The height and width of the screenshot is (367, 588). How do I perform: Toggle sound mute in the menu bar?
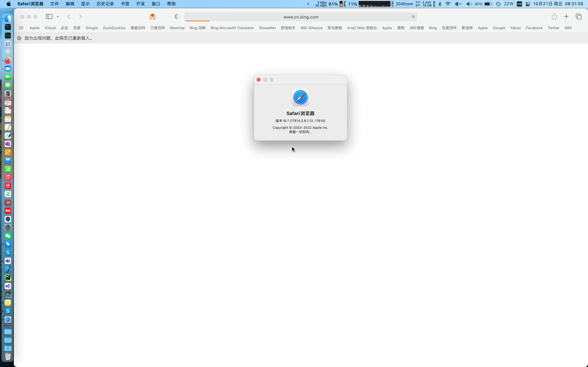[x=458, y=4]
